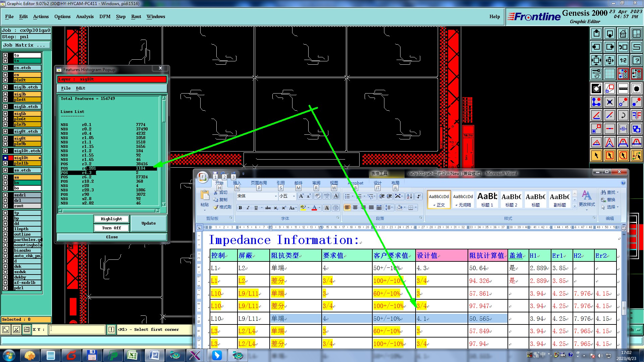
Task: Select the ruler measure tool icon
Action: click(623, 88)
